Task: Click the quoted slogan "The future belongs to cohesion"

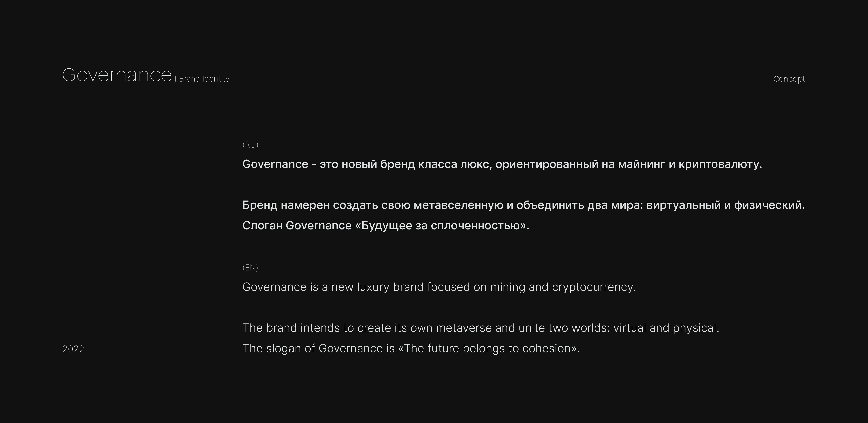Action: (x=489, y=348)
